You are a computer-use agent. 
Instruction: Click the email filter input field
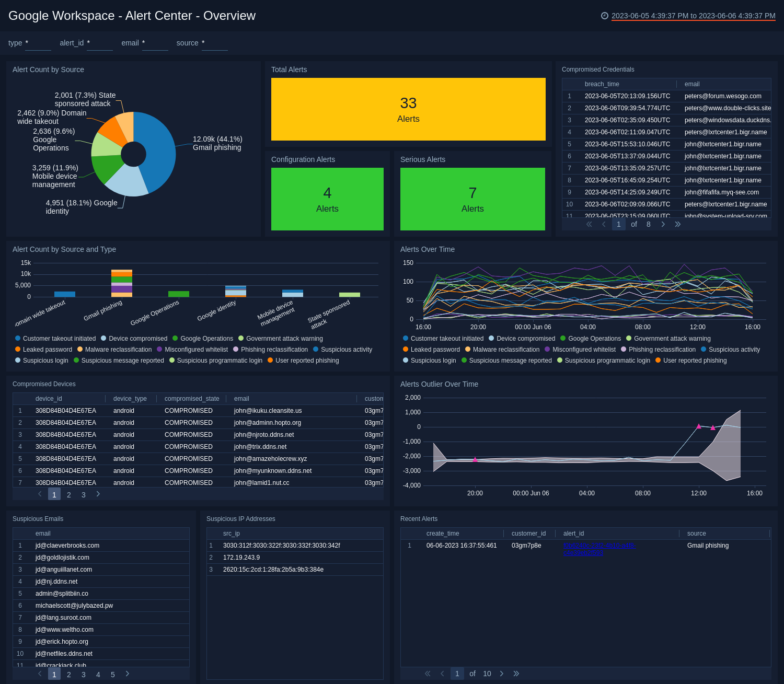point(155,44)
